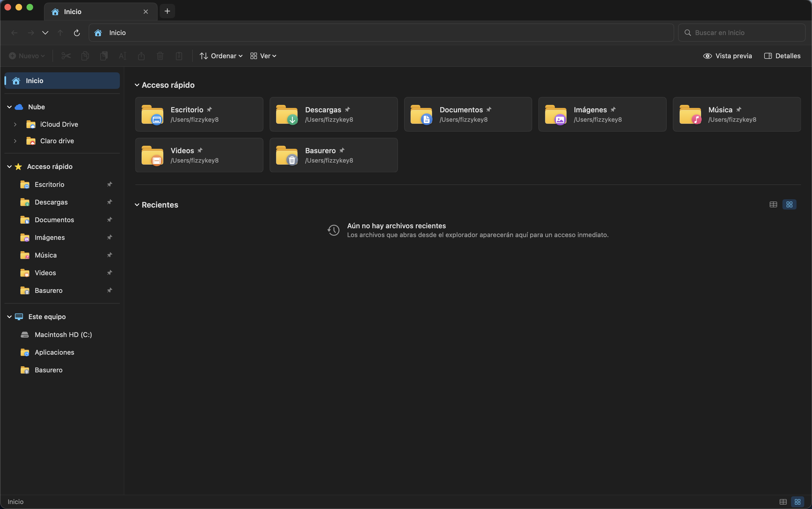Open the Documentos folder card
This screenshot has width=812, height=509.
click(468, 115)
